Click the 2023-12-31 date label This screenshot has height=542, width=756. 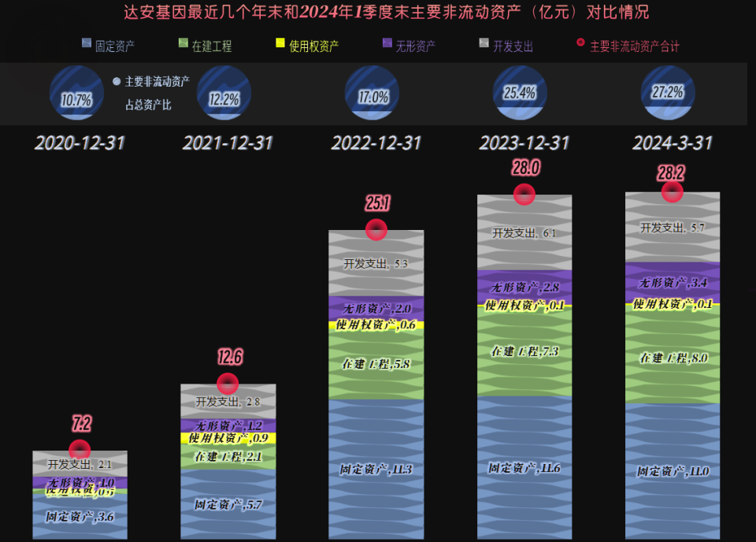pyautogui.click(x=524, y=143)
